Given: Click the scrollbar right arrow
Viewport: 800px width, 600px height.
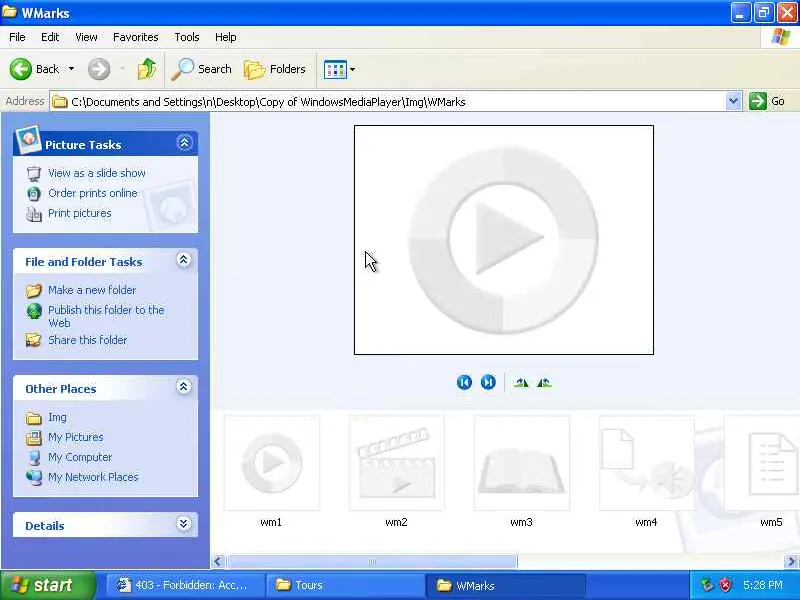Looking at the screenshot, I should 791,562.
